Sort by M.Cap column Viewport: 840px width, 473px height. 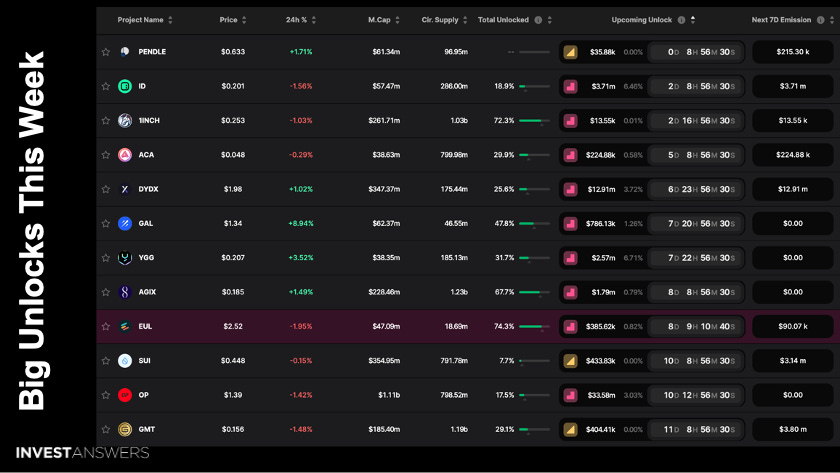(398, 20)
